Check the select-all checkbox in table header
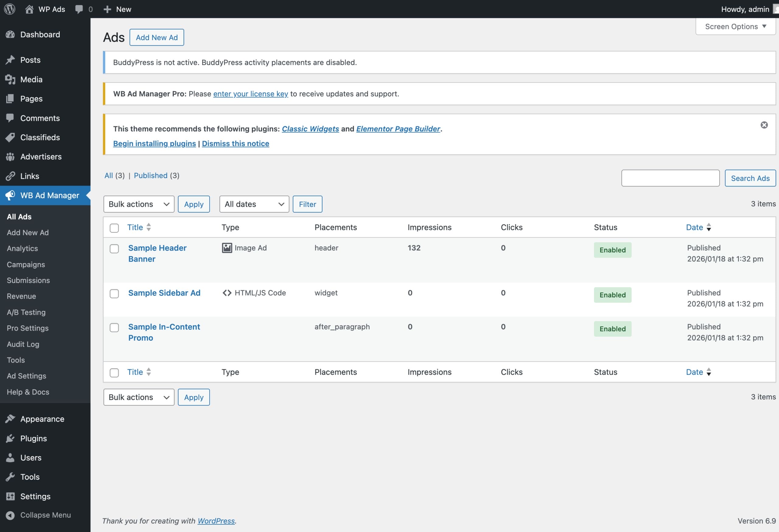This screenshot has height=532, width=779. pyautogui.click(x=114, y=228)
